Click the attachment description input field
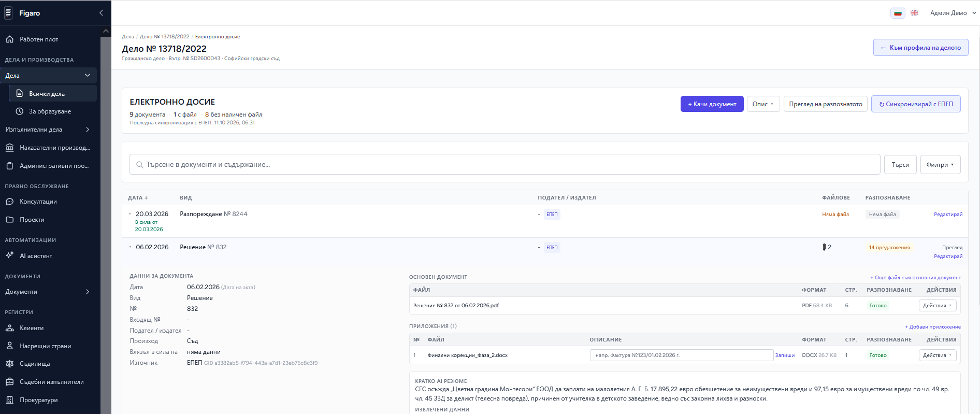Viewport: 980px width, 414px height. [x=681, y=355]
